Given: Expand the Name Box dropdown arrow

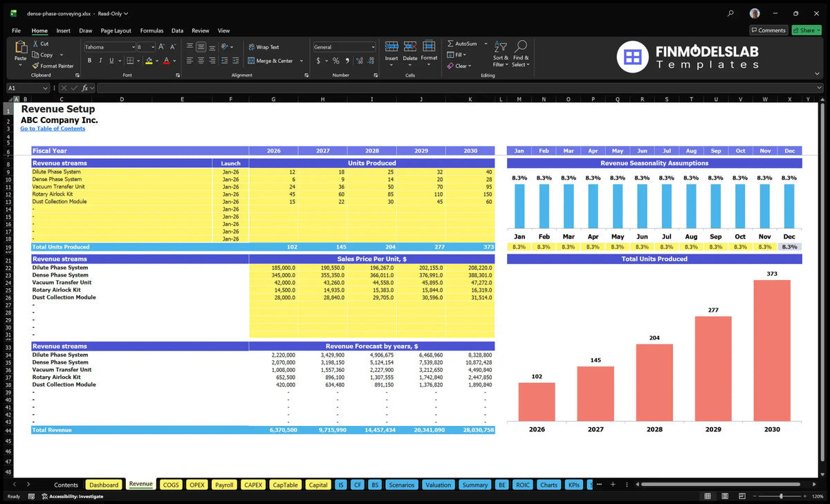Looking at the screenshot, I should click(x=45, y=88).
